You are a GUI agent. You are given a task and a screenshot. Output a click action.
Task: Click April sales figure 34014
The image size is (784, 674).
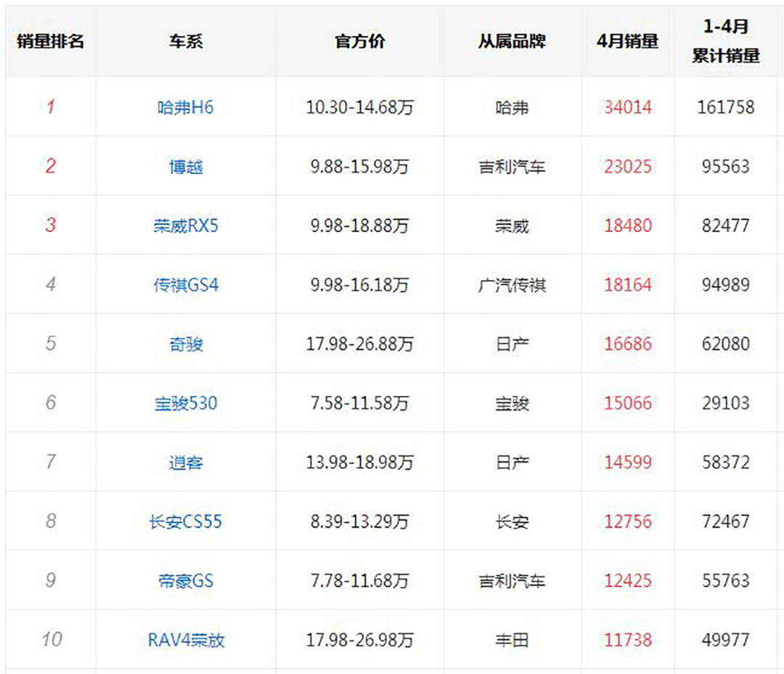pyautogui.click(x=627, y=107)
